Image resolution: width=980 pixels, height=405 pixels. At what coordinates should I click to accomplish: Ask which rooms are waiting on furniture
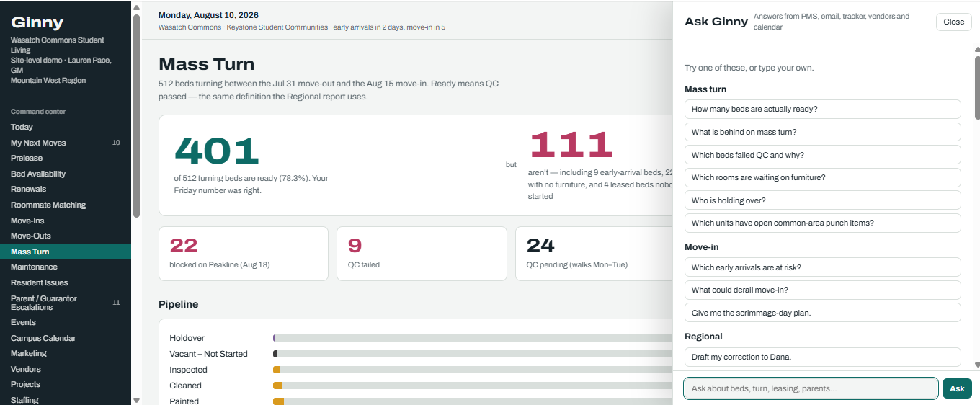(822, 177)
